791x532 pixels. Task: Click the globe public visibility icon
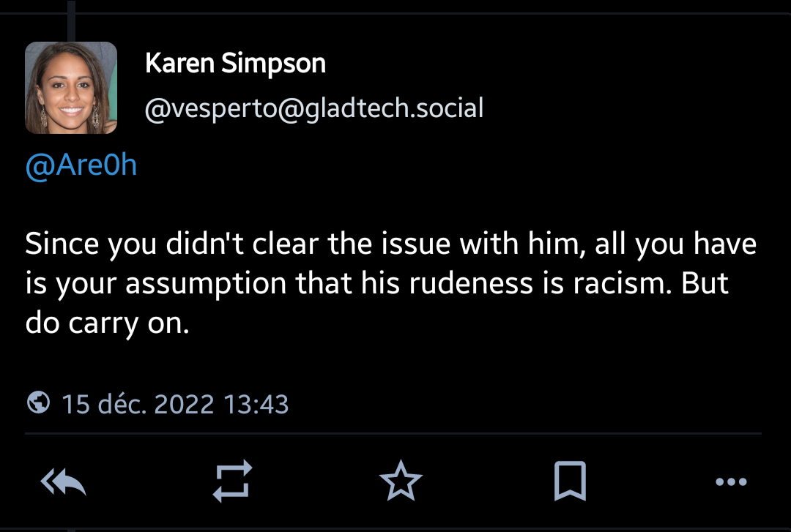38,402
